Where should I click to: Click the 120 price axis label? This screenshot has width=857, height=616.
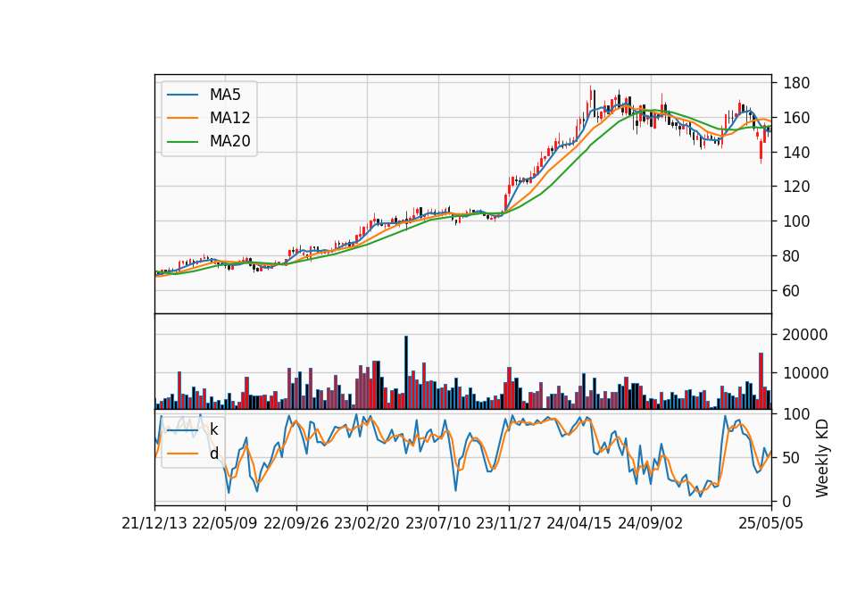pyautogui.click(x=795, y=187)
